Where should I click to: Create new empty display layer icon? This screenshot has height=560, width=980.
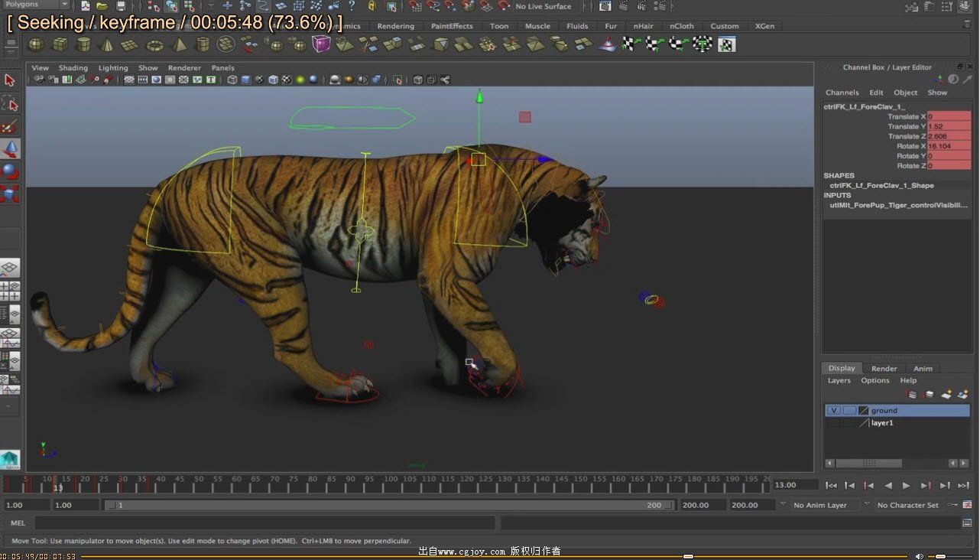(x=946, y=394)
